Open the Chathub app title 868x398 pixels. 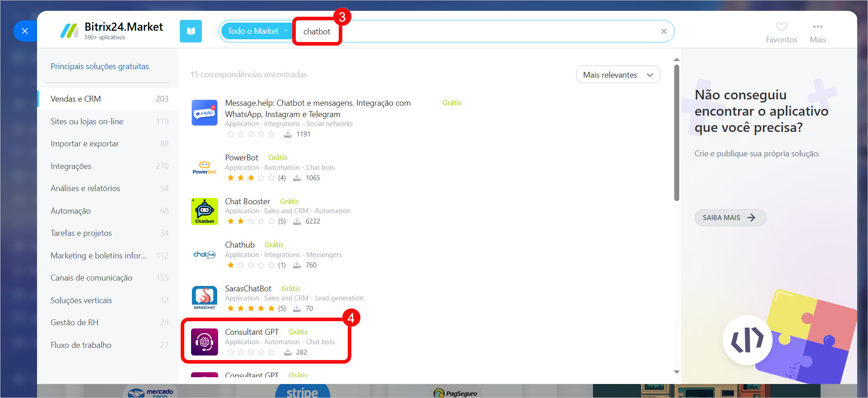pos(240,245)
